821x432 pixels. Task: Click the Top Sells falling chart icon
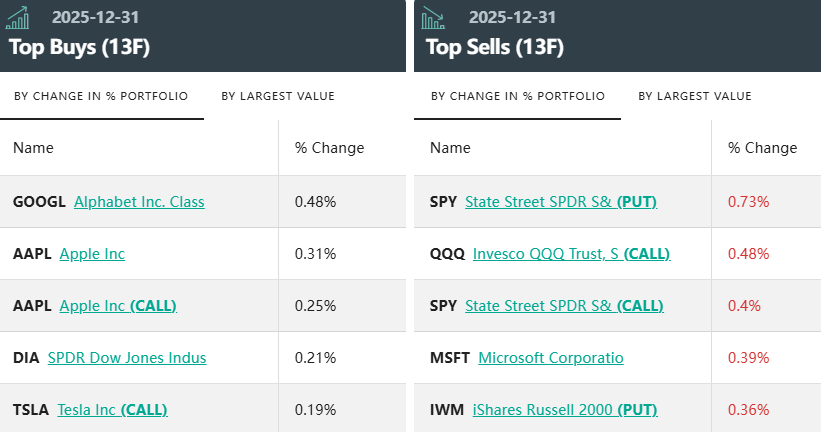click(433, 18)
